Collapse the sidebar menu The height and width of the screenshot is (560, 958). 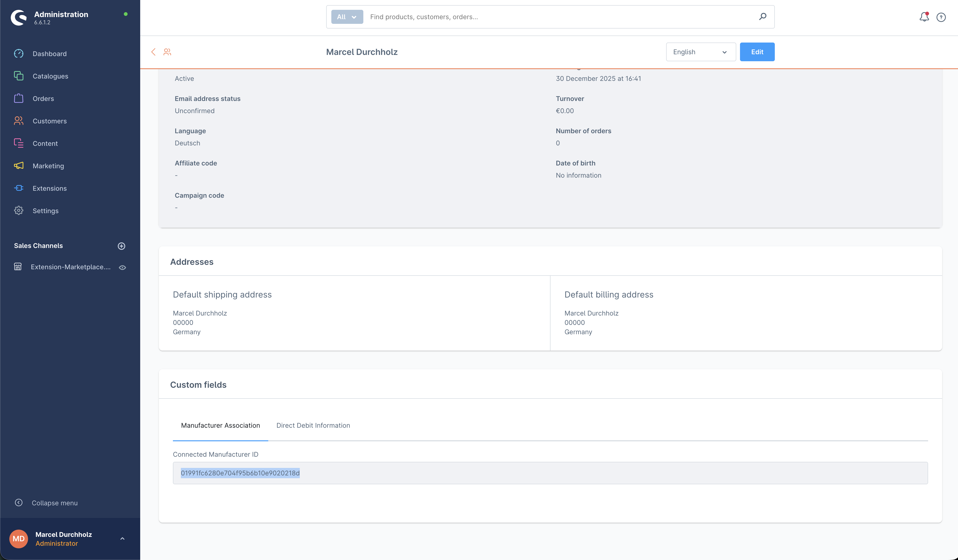coord(46,503)
